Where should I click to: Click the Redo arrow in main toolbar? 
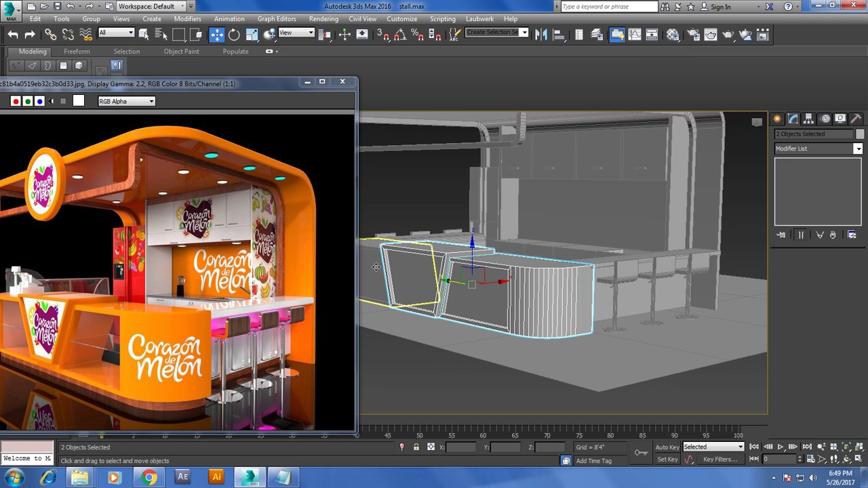coord(30,35)
